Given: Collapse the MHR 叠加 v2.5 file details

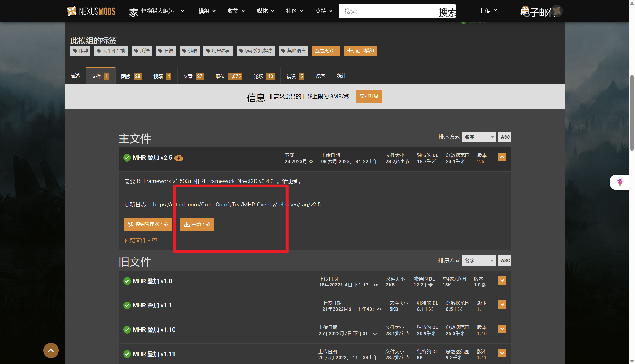Looking at the screenshot, I should (x=502, y=157).
